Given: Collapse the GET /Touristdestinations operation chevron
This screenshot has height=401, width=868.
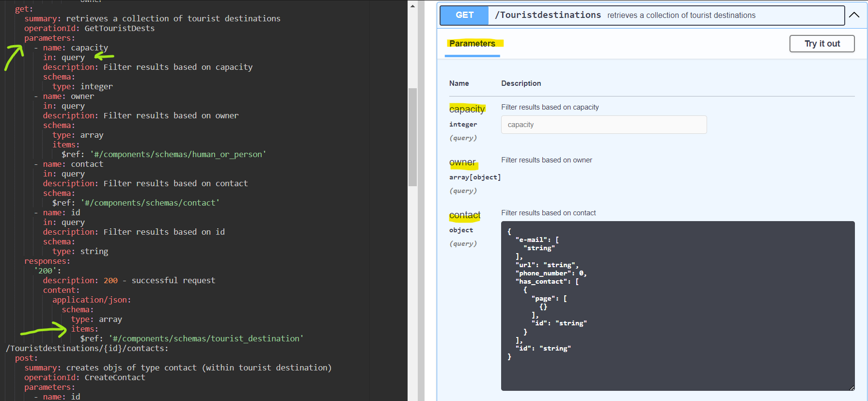Looking at the screenshot, I should 854,15.
